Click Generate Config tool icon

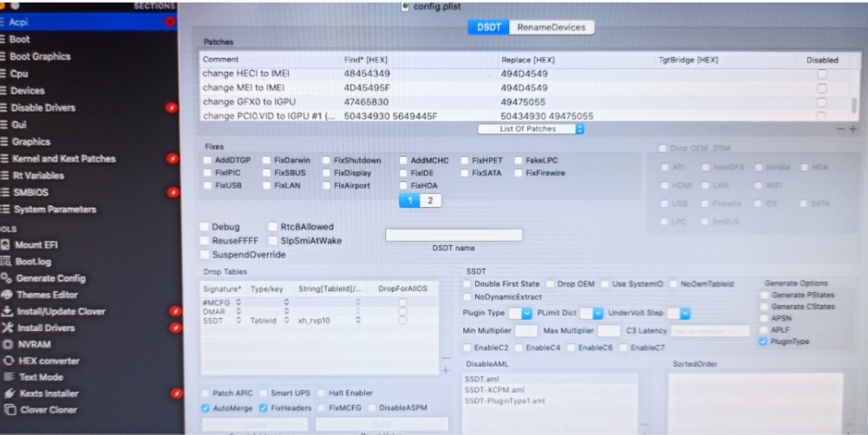(6, 278)
